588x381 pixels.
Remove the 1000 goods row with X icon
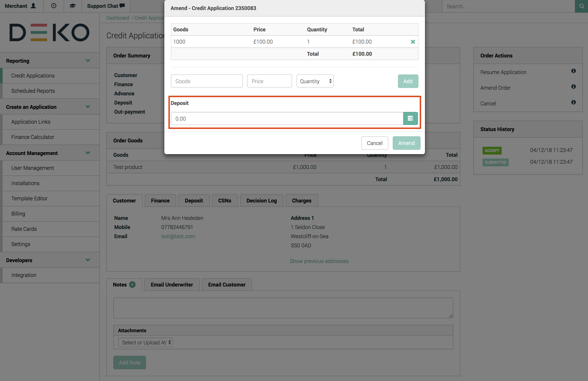(x=413, y=42)
